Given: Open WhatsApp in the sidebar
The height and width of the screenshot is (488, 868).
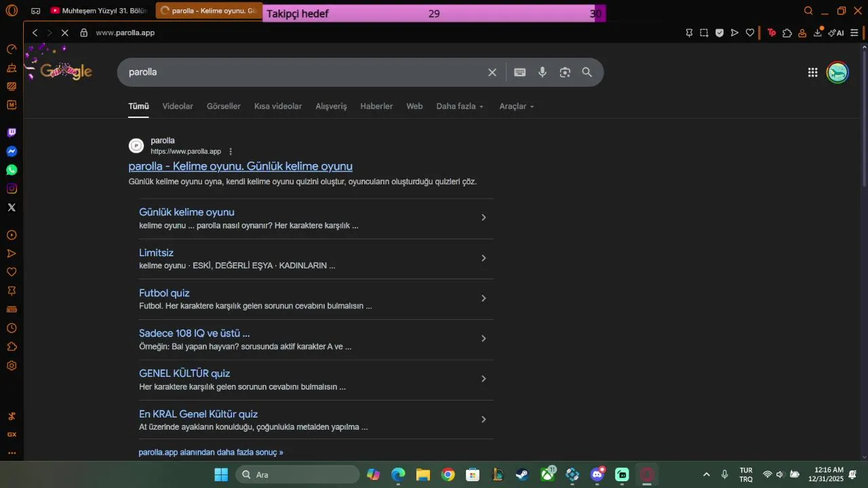Looking at the screenshot, I should click(12, 170).
